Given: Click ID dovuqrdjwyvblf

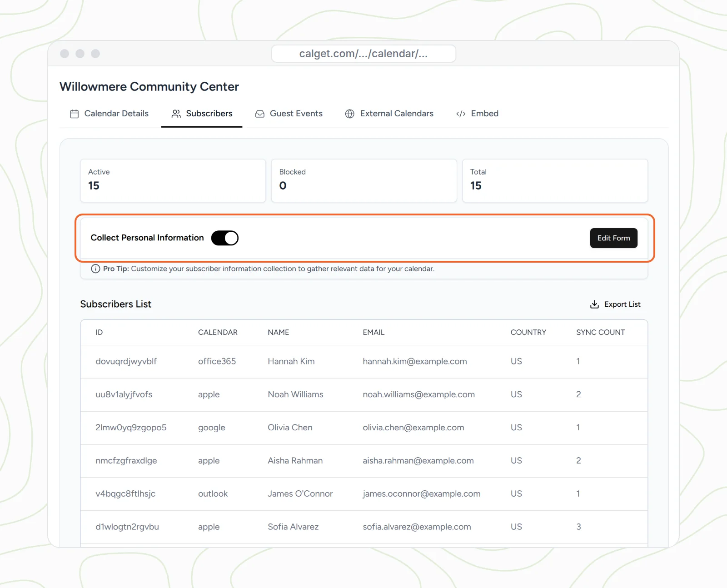Looking at the screenshot, I should click(126, 361).
